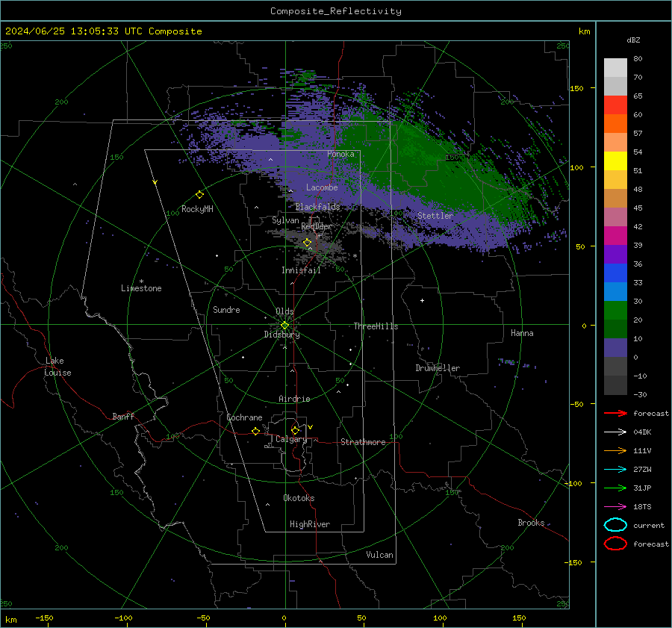Click the Brooks town label

[x=531, y=523]
